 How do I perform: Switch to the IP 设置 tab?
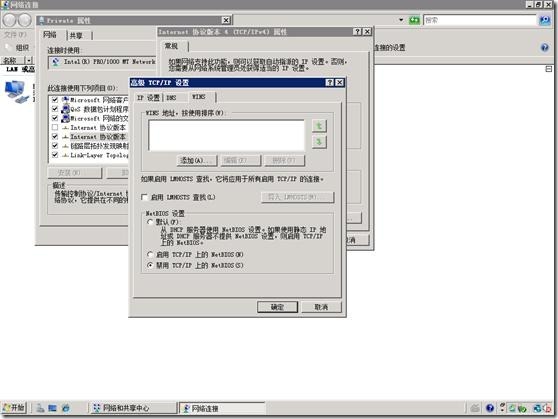click(148, 97)
